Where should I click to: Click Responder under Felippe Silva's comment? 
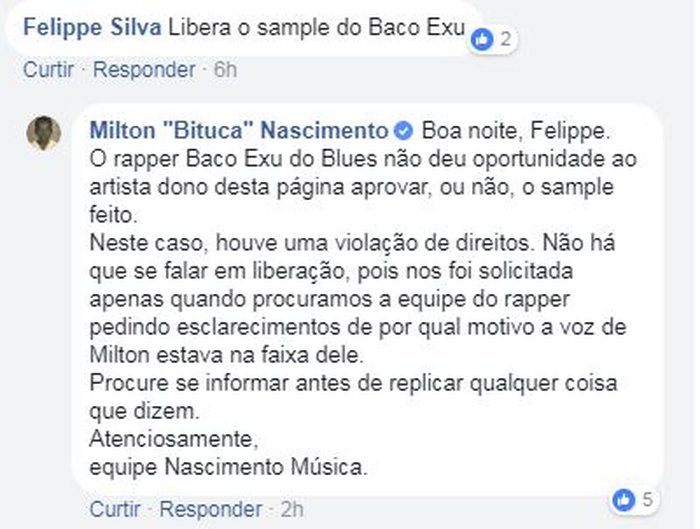pyautogui.click(x=144, y=70)
